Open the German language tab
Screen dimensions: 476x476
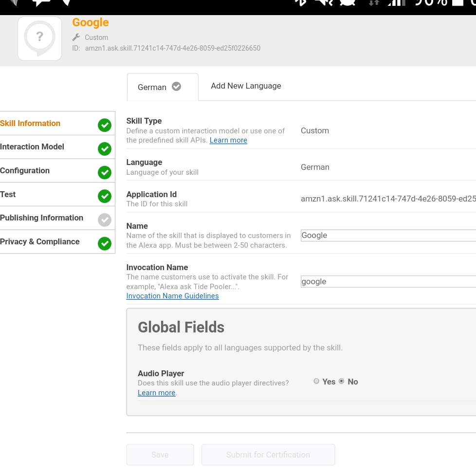click(152, 87)
